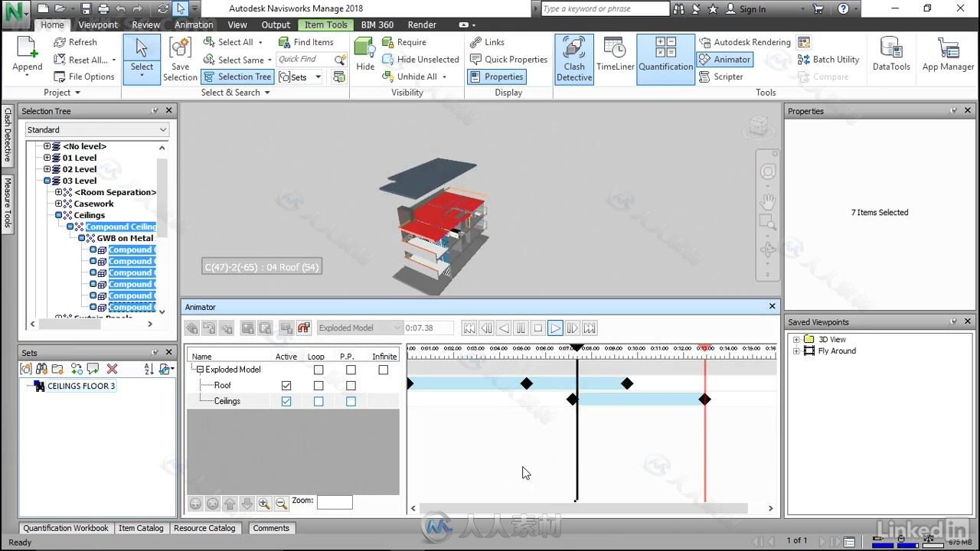
Task: Expand the Casework node
Action: point(58,204)
